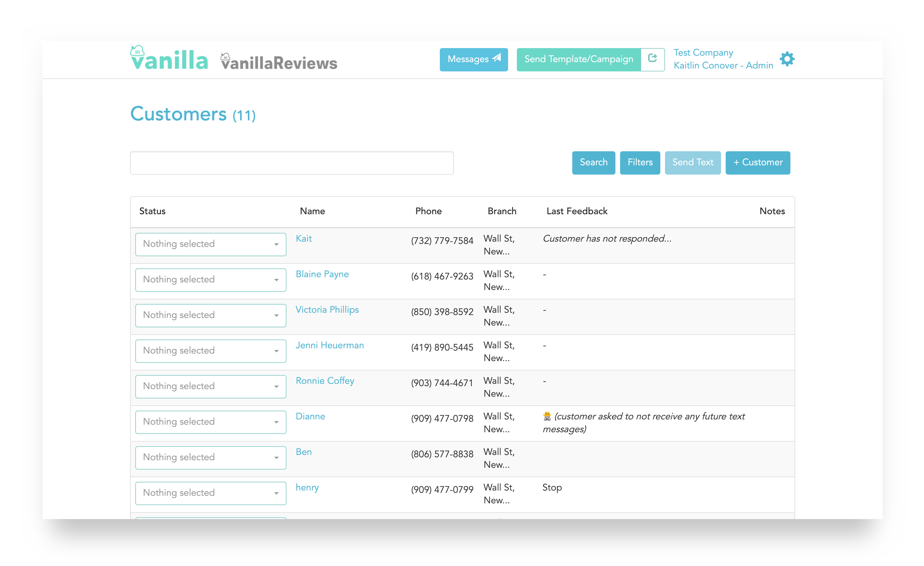924x566 pixels.
Task: Click the share icon beside Send Template/Campaign
Action: click(x=652, y=59)
